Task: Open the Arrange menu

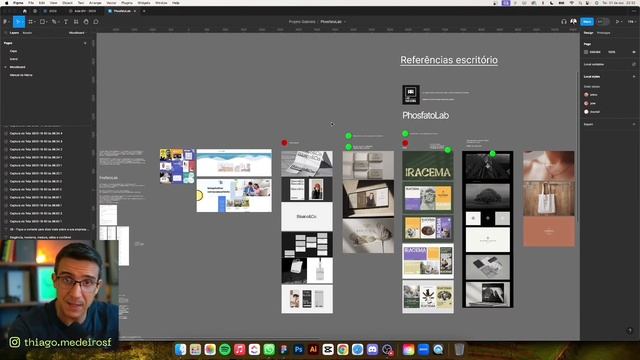Action: tap(95, 3)
